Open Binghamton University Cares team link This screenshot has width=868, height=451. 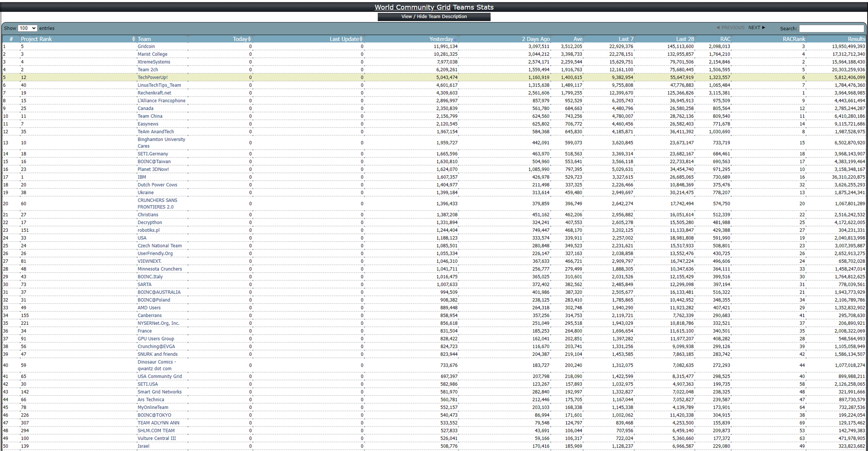pyautogui.click(x=161, y=143)
